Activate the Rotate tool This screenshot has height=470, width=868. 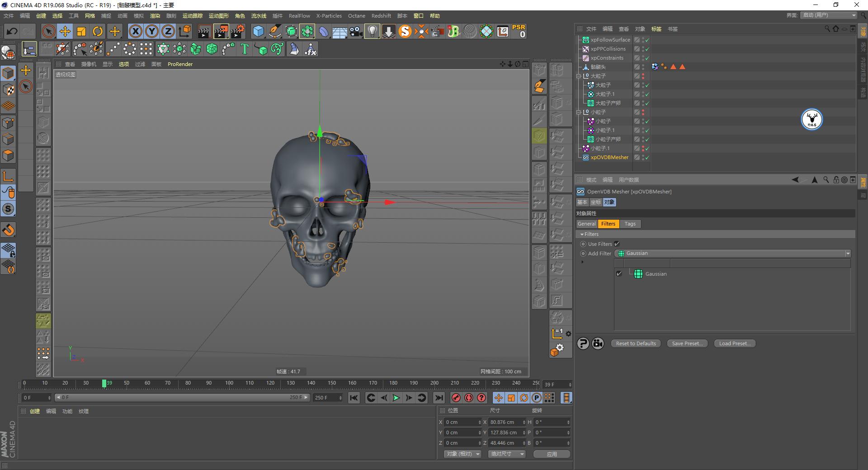pos(98,31)
